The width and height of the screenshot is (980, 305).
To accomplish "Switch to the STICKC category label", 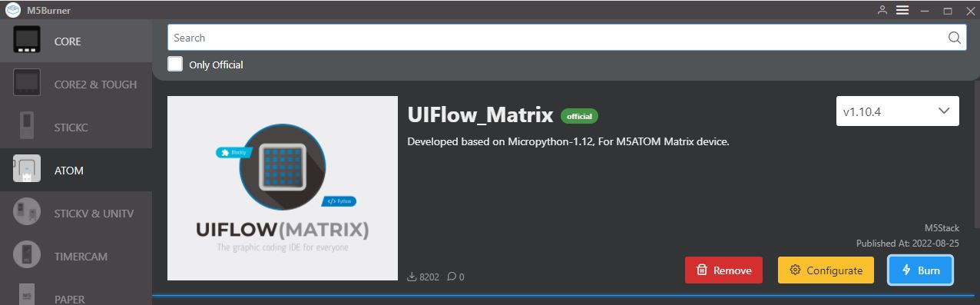I will 71,127.
